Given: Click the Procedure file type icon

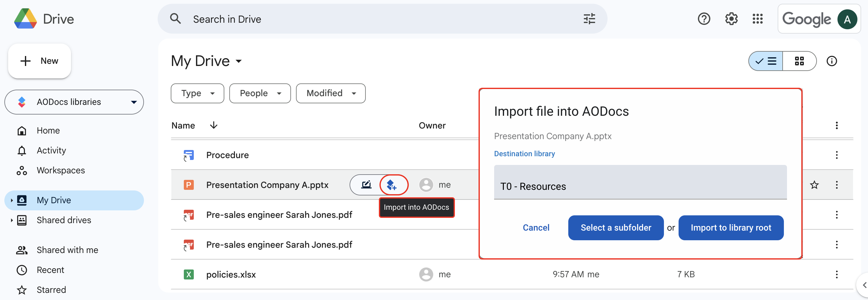Looking at the screenshot, I should (x=189, y=155).
